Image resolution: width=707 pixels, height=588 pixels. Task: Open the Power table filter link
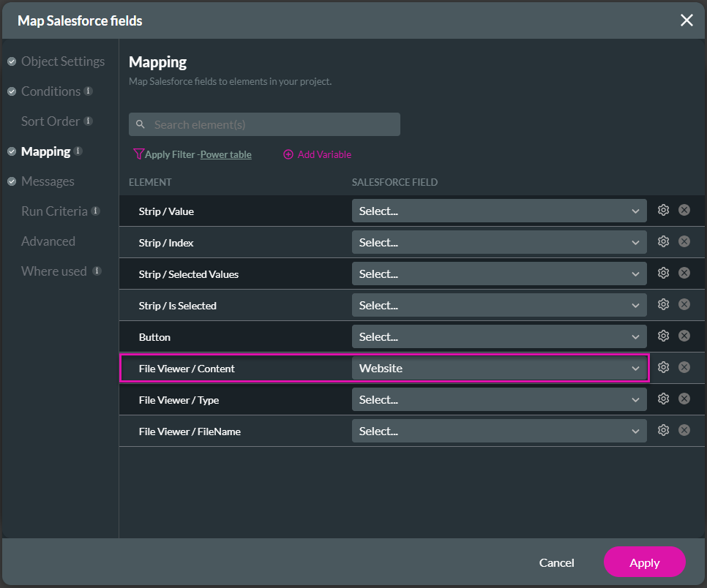[227, 154]
